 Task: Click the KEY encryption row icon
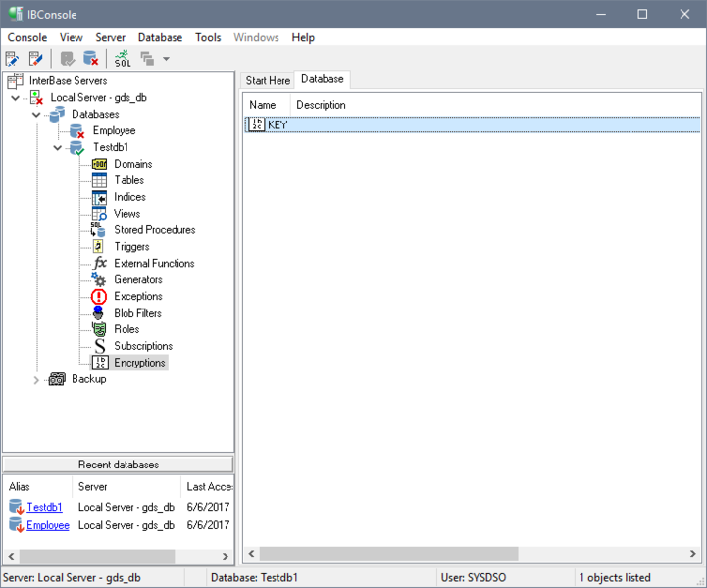256,124
